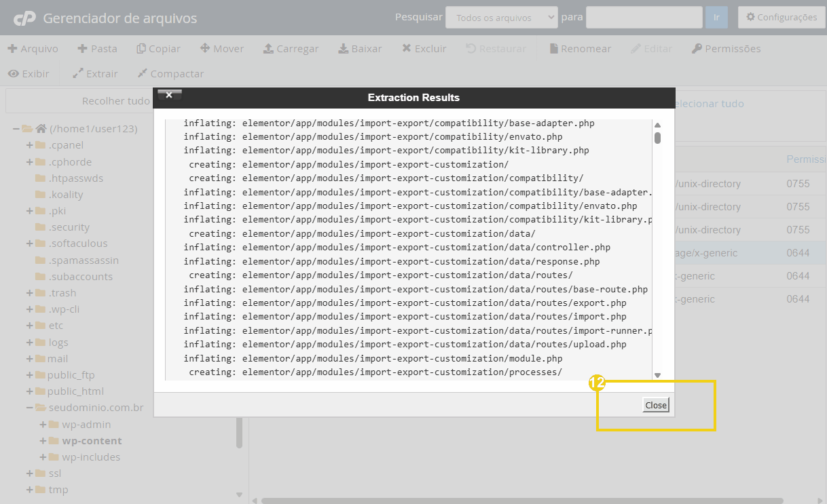This screenshot has height=504, width=827.
Task: Click Recolher tudo to collapse the tree
Action: coord(116,101)
